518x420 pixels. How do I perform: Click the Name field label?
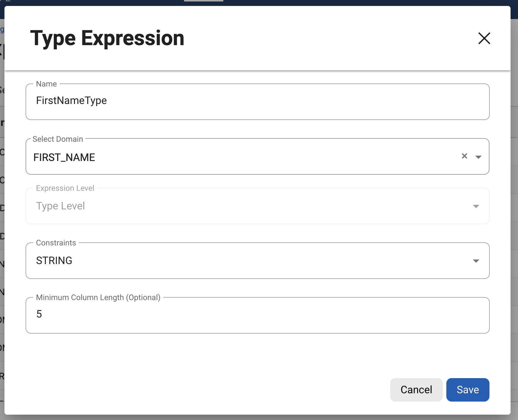(x=46, y=84)
